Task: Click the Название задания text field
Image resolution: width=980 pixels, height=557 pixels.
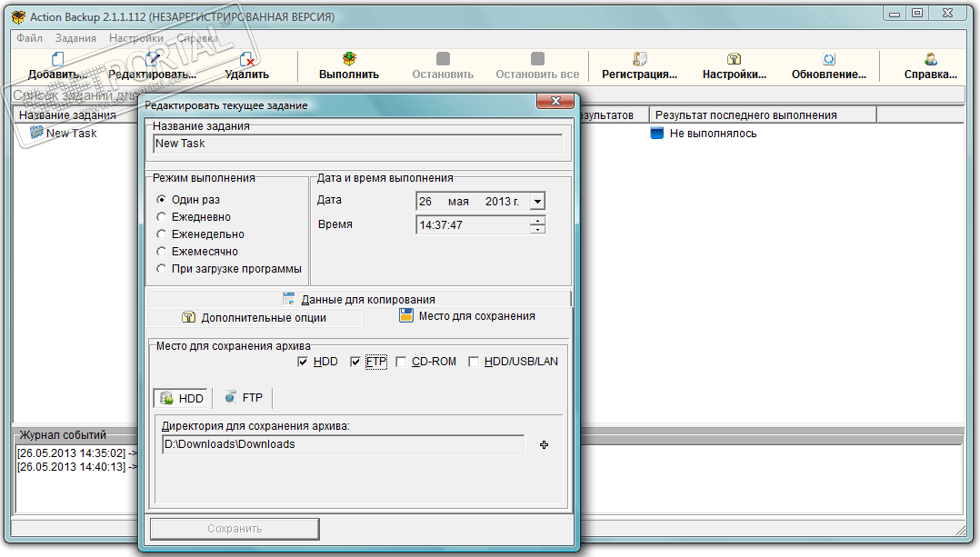Action: tap(357, 144)
